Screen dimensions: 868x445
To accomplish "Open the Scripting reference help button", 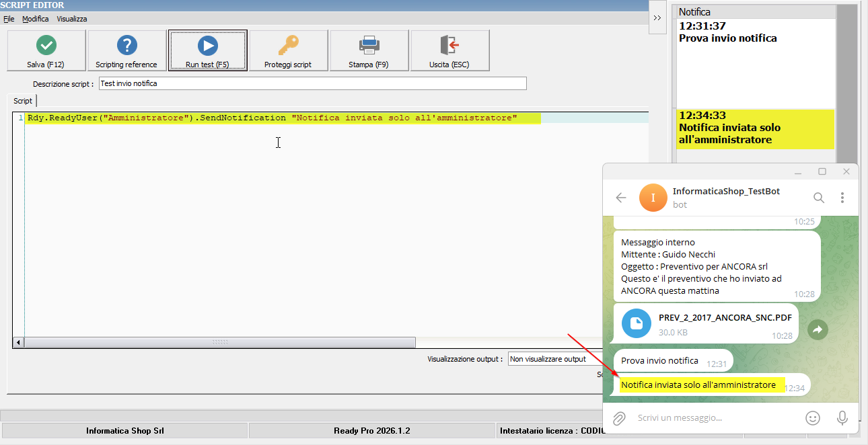I will click(x=126, y=50).
